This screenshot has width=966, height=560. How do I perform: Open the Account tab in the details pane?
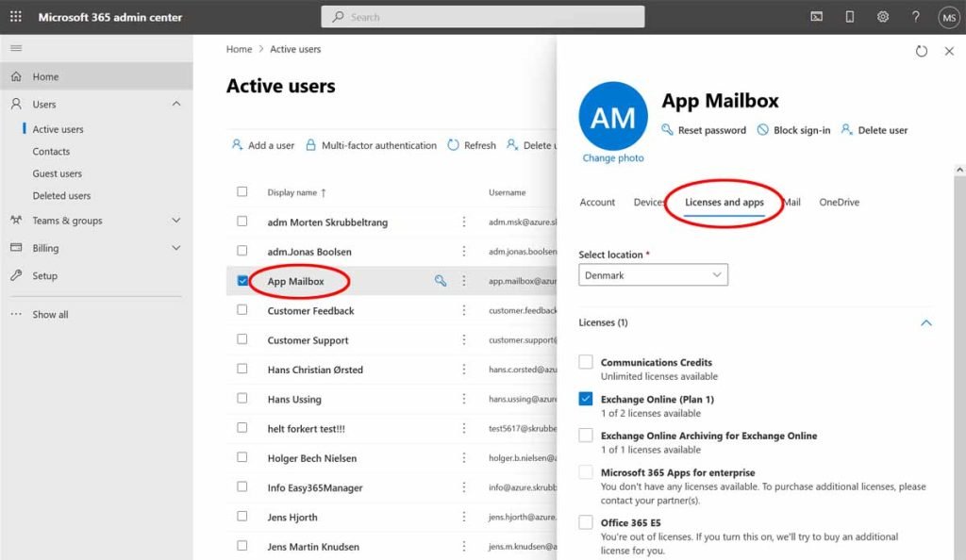click(597, 202)
